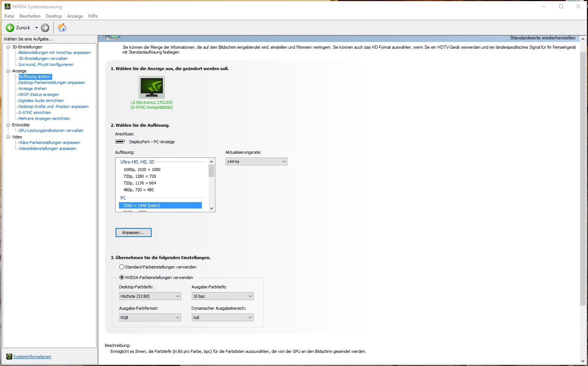Click the resolution list scroll up arrow

tap(212, 162)
